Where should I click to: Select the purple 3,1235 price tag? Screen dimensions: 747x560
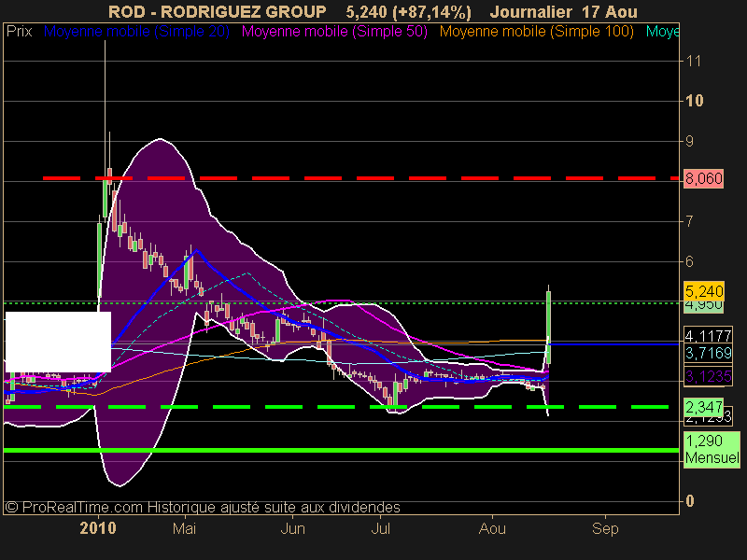(708, 377)
